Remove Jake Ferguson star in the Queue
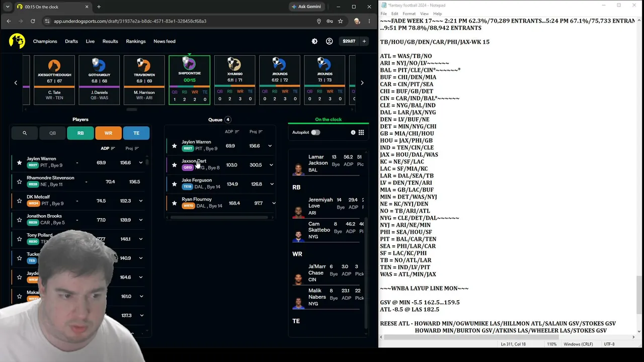The image size is (644, 362). 174,184
